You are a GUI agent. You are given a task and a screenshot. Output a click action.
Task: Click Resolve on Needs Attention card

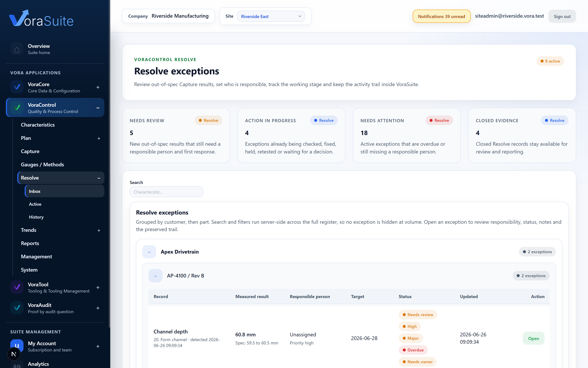click(439, 120)
